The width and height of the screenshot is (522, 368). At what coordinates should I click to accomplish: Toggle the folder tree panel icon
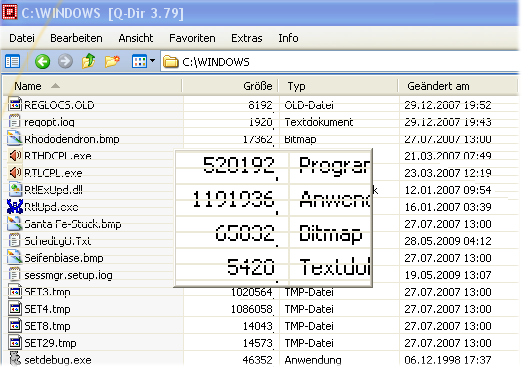[x=13, y=62]
